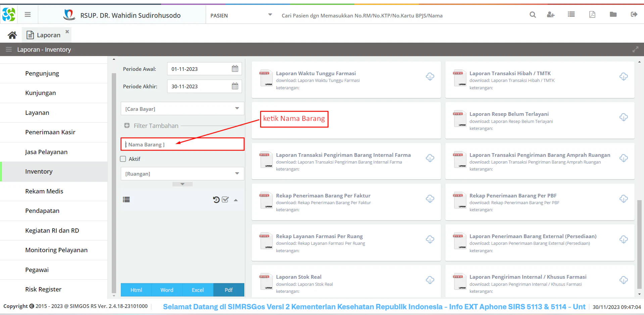Select Pengunjung in sidebar

[x=54, y=73]
